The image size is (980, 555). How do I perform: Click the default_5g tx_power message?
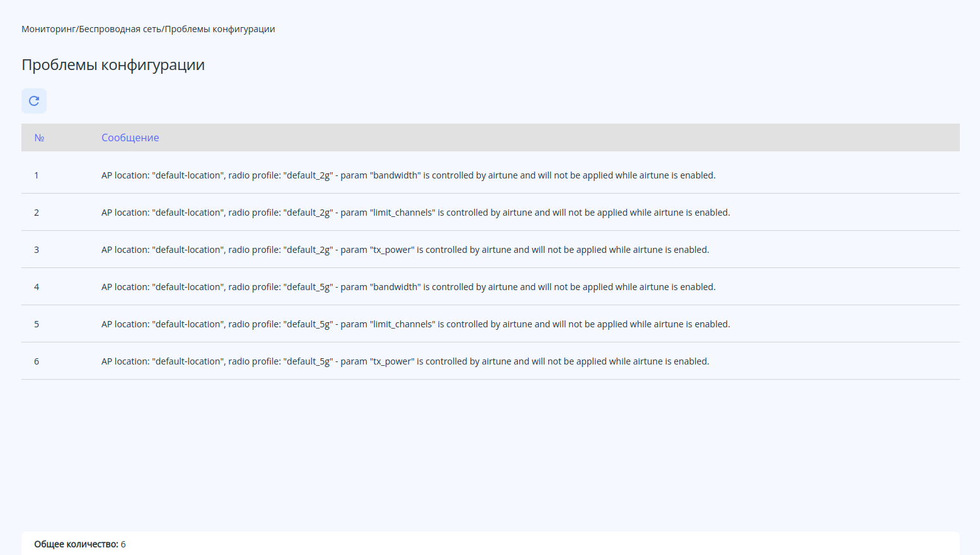click(405, 361)
